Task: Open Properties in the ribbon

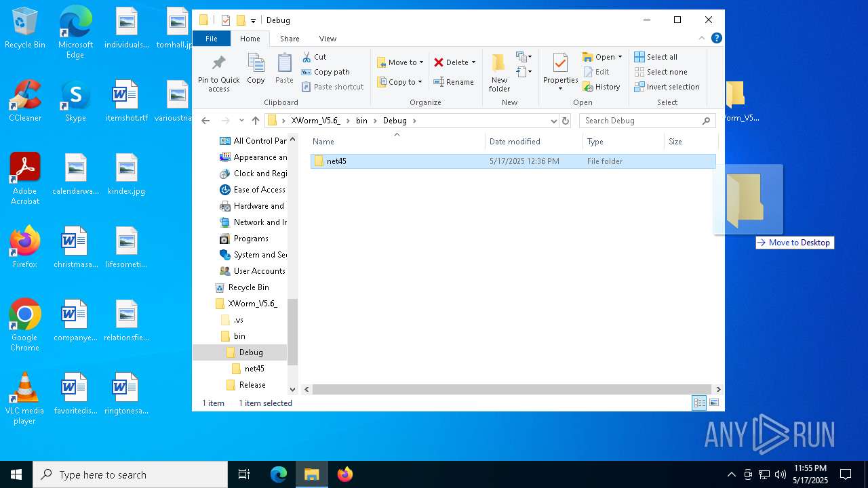Action: coord(560,72)
